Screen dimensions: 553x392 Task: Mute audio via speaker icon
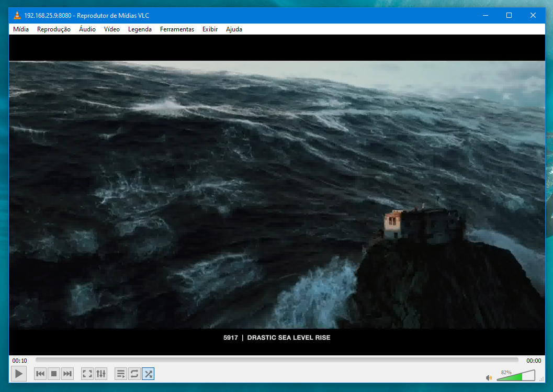(x=489, y=377)
